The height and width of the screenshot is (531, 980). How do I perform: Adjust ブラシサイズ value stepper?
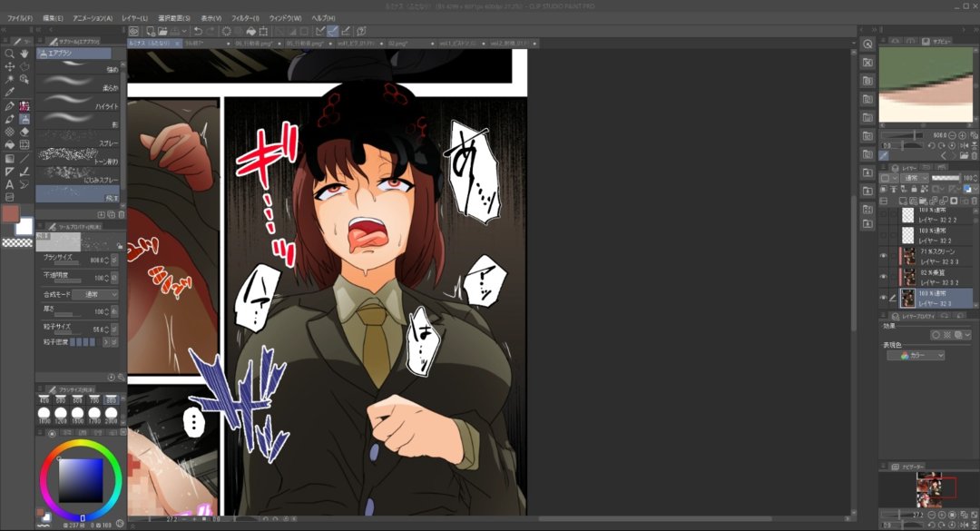tap(106, 261)
